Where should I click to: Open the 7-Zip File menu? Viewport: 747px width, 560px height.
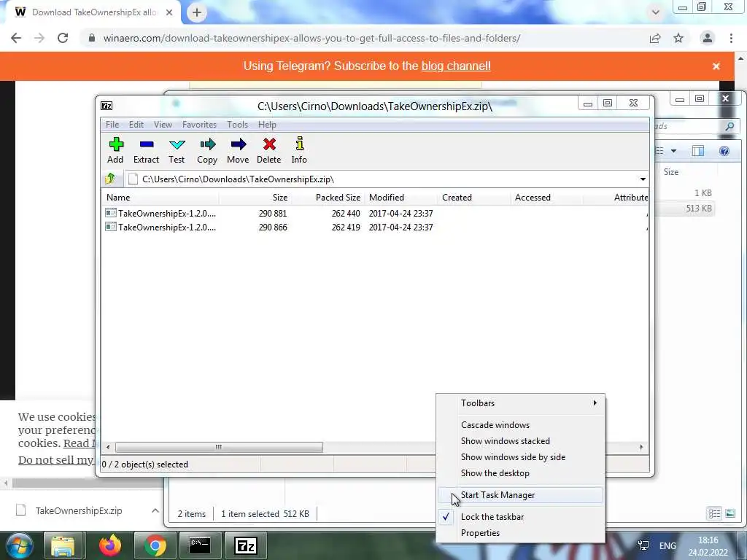[x=112, y=124]
